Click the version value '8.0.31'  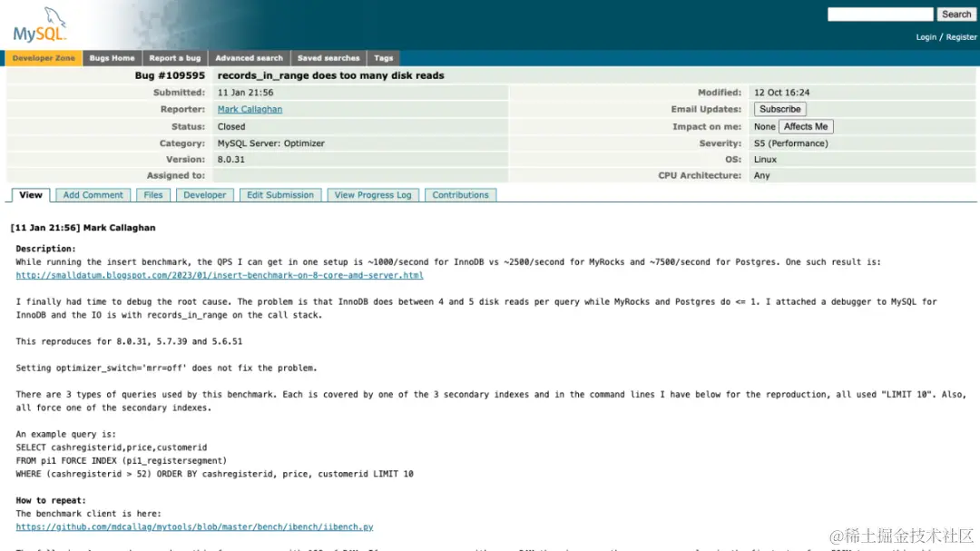tap(231, 160)
